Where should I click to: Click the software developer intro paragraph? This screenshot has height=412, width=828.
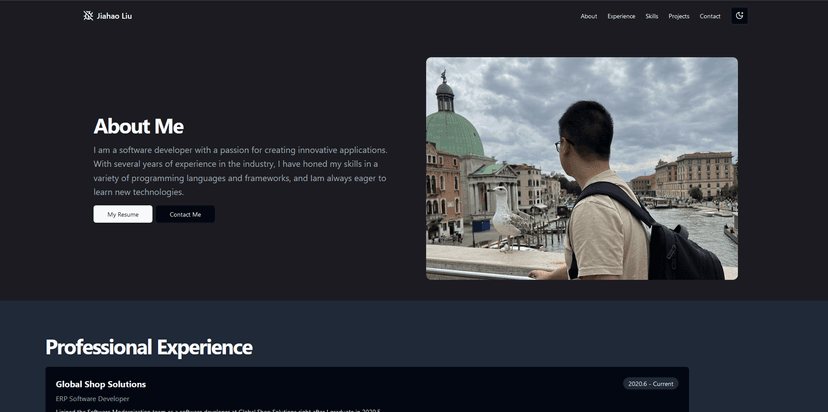pyautogui.click(x=240, y=171)
